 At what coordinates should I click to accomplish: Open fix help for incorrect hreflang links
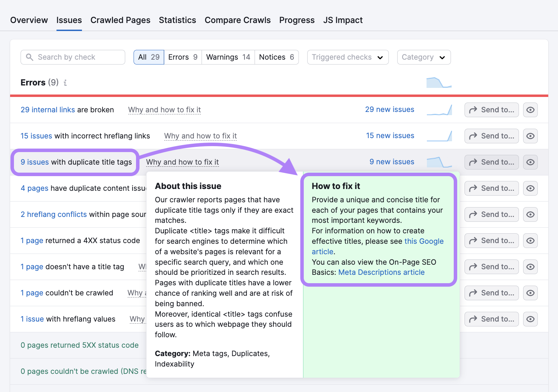[201, 136]
